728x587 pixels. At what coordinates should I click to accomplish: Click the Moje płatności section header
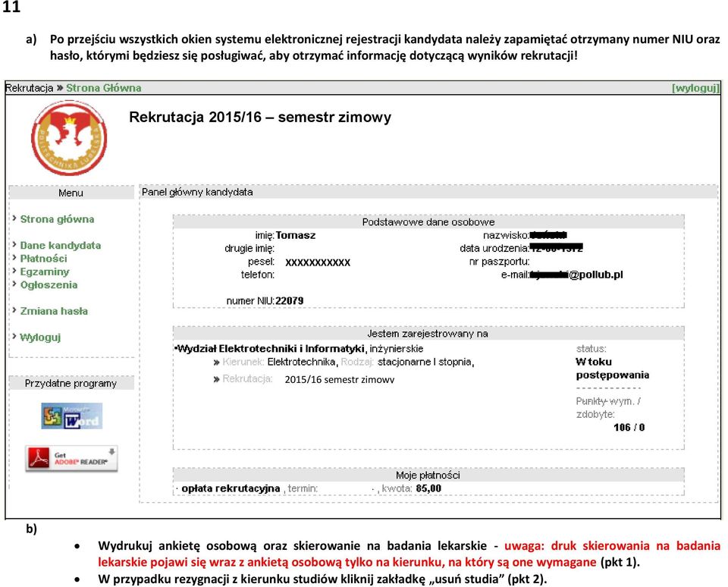click(428, 475)
